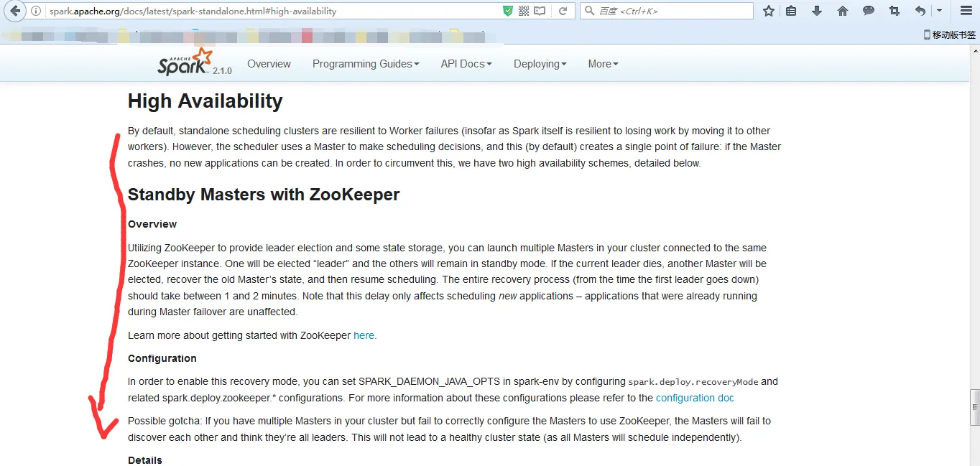Show the page QR code icon

click(x=524, y=11)
